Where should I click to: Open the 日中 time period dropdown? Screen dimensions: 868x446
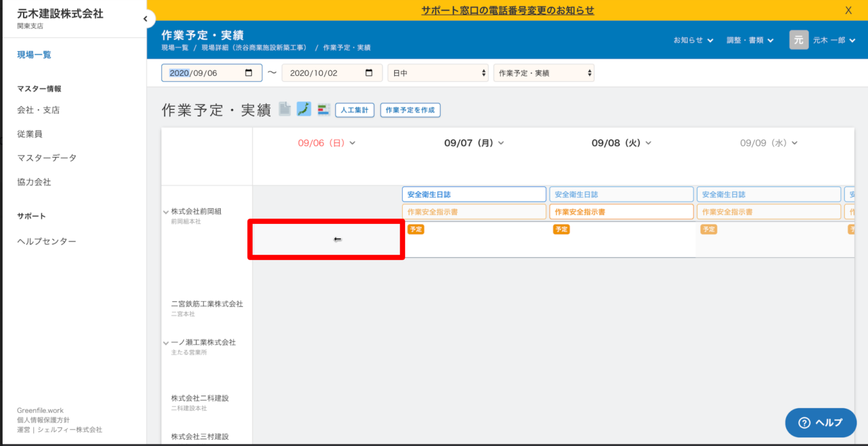pos(438,73)
